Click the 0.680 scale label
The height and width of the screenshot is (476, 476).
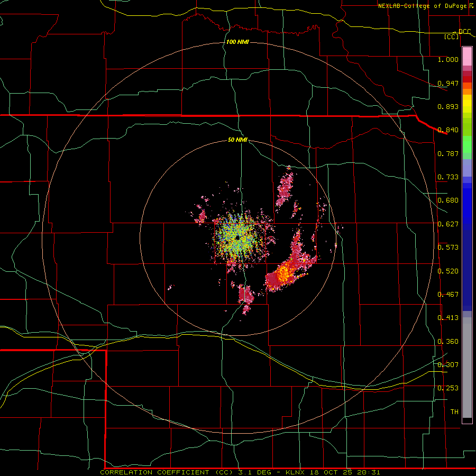coord(448,200)
